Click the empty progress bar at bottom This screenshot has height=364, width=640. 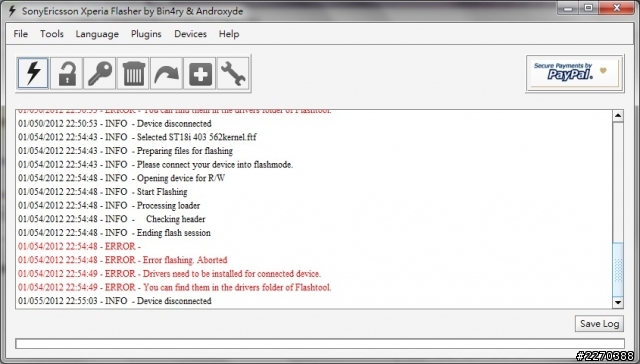[x=320, y=343]
